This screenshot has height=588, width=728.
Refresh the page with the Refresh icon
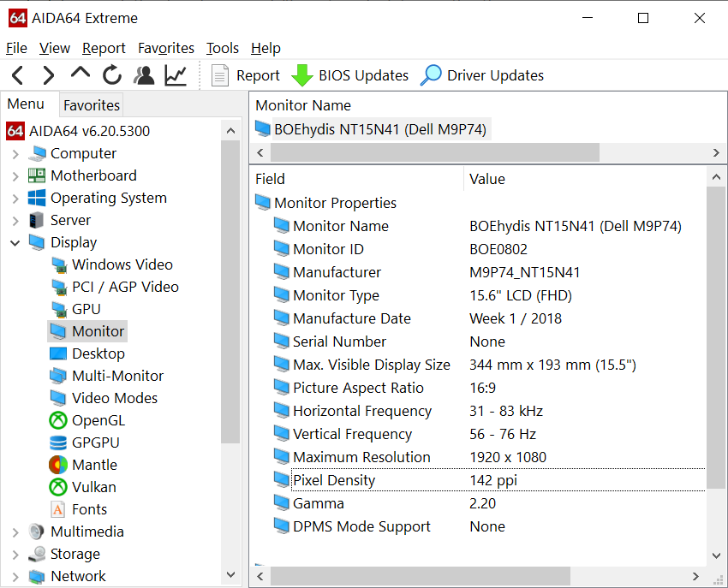112,75
